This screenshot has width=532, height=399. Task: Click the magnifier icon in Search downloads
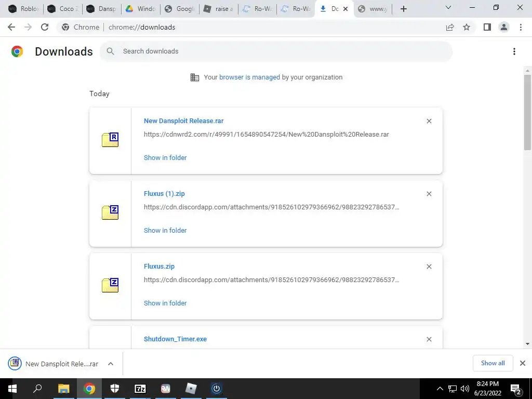tap(110, 51)
